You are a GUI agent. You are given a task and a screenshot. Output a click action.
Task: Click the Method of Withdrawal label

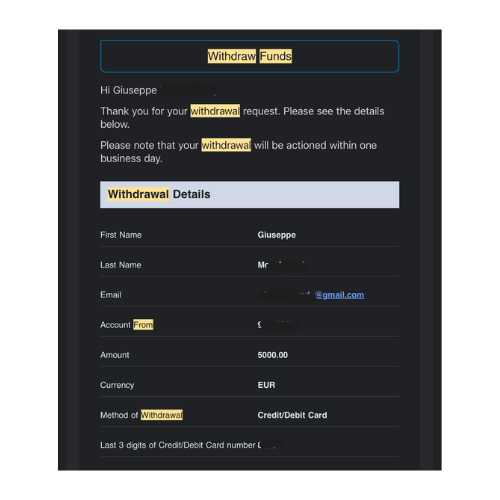pos(141,415)
